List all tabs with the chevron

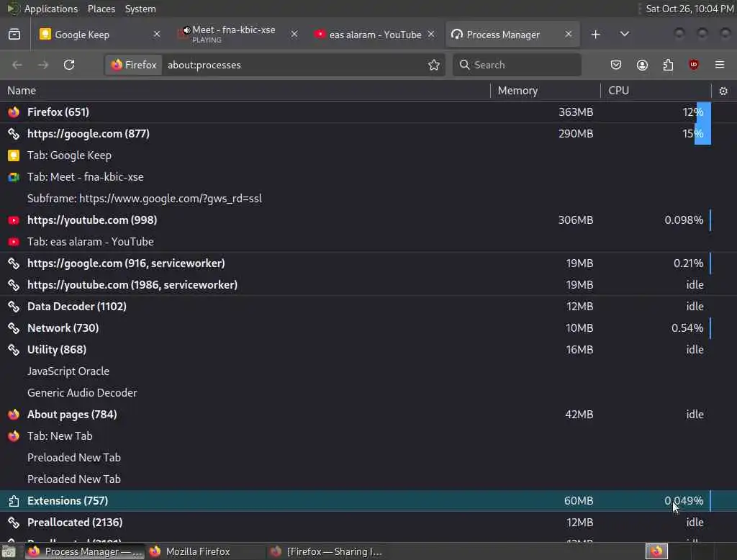pyautogui.click(x=624, y=35)
